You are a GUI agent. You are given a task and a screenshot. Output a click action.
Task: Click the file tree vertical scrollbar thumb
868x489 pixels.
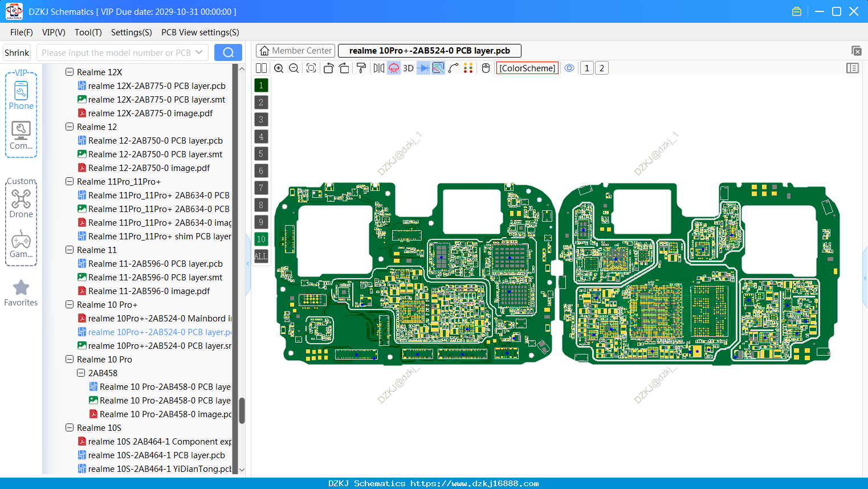242,410
